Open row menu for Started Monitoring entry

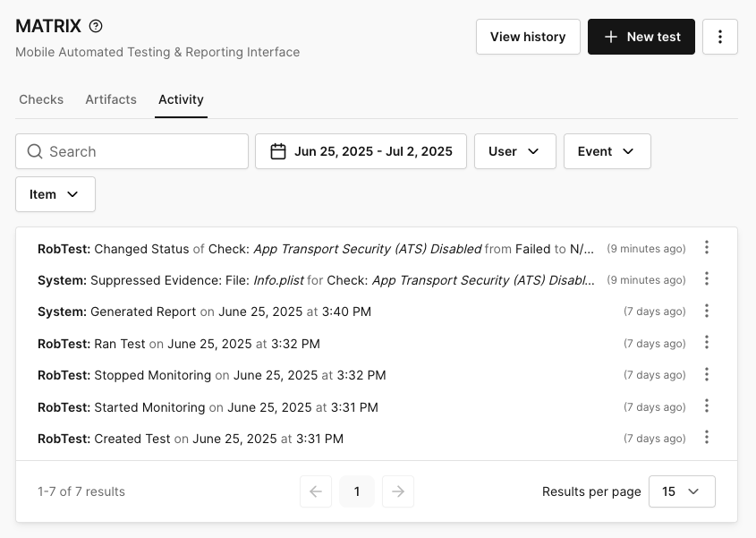[x=706, y=406]
